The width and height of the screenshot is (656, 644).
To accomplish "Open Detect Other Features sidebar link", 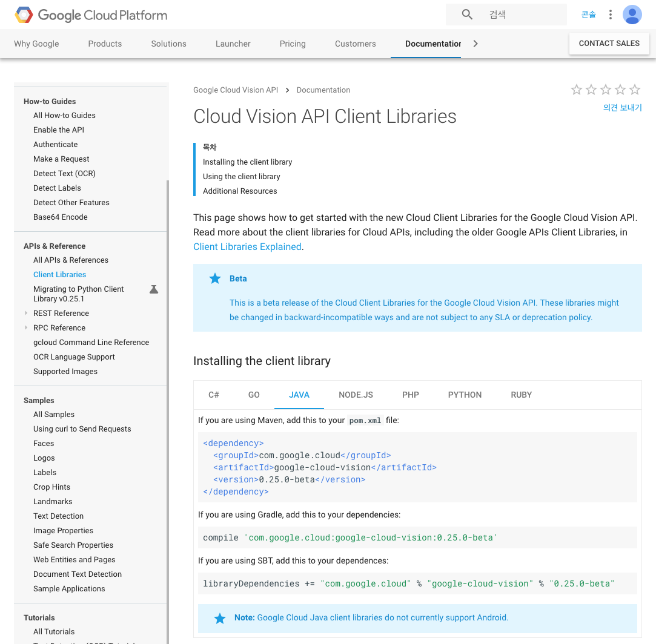I will tap(71, 202).
